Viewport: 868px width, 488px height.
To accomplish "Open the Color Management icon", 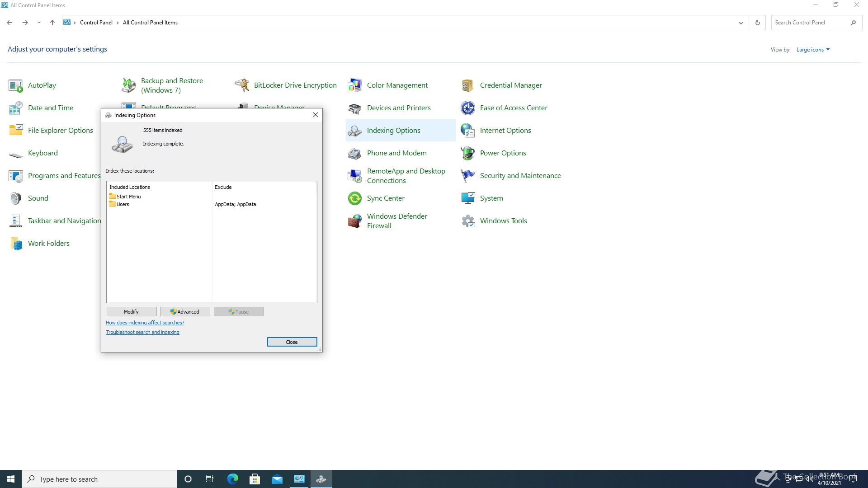I will pyautogui.click(x=354, y=85).
